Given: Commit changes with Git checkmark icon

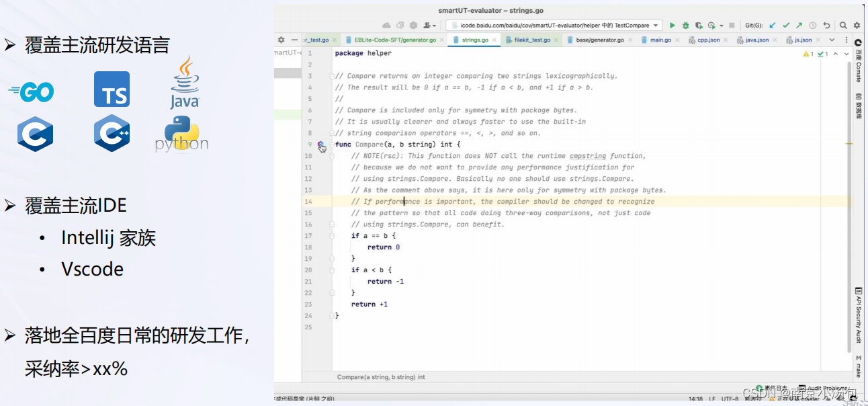Looking at the screenshot, I should pos(786,26).
